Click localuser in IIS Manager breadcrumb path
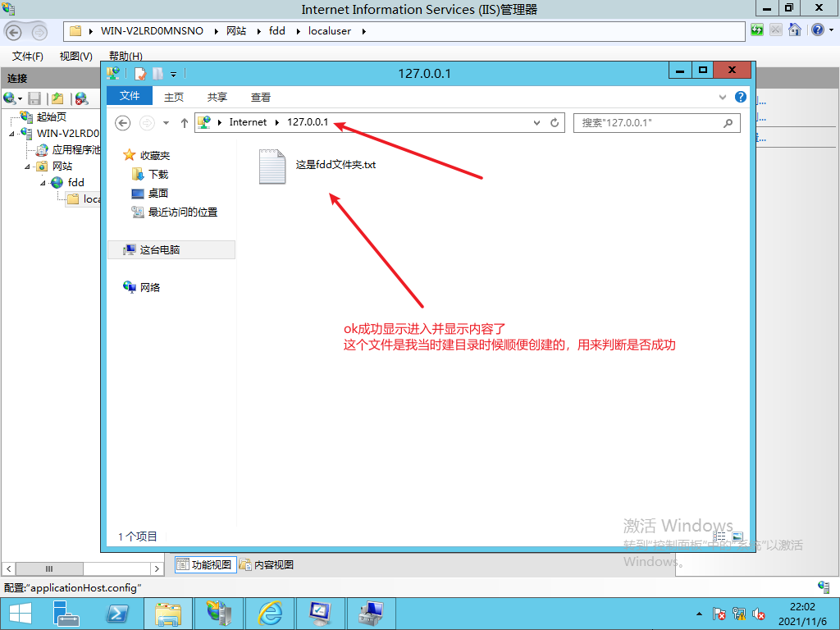 (x=330, y=31)
